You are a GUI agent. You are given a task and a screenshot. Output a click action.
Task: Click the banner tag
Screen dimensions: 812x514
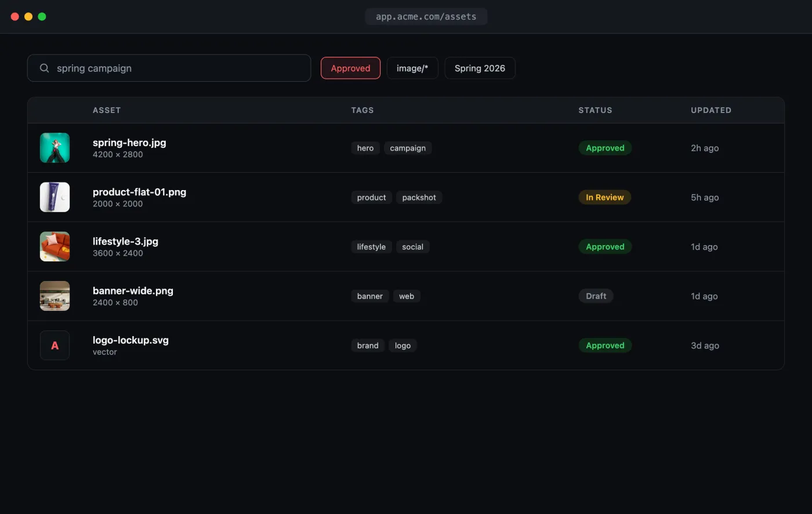pyautogui.click(x=370, y=296)
